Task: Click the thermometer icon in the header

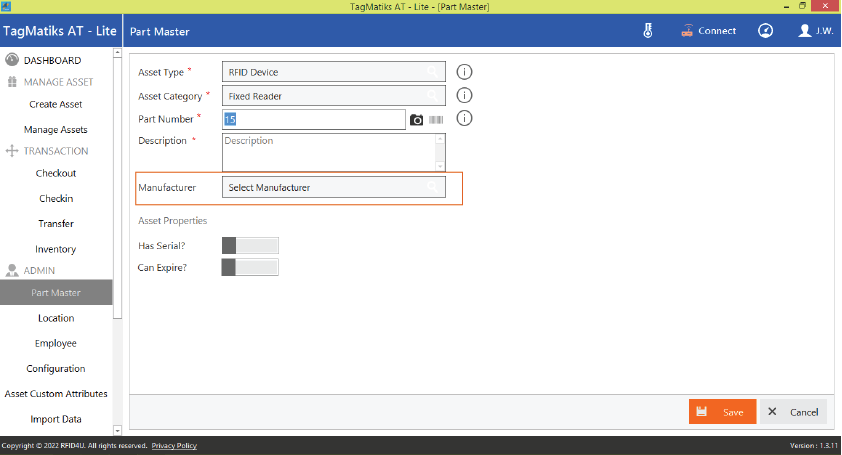Action: click(x=648, y=31)
